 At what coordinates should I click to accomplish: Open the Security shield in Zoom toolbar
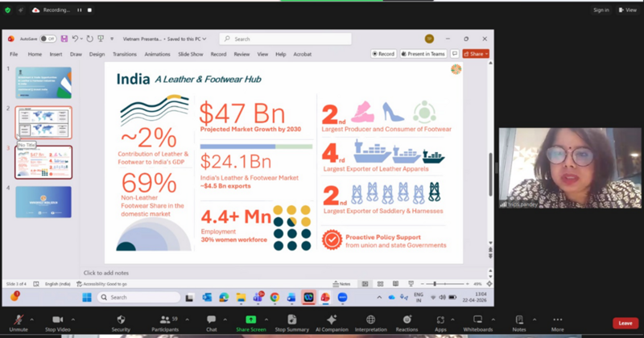[121, 319]
